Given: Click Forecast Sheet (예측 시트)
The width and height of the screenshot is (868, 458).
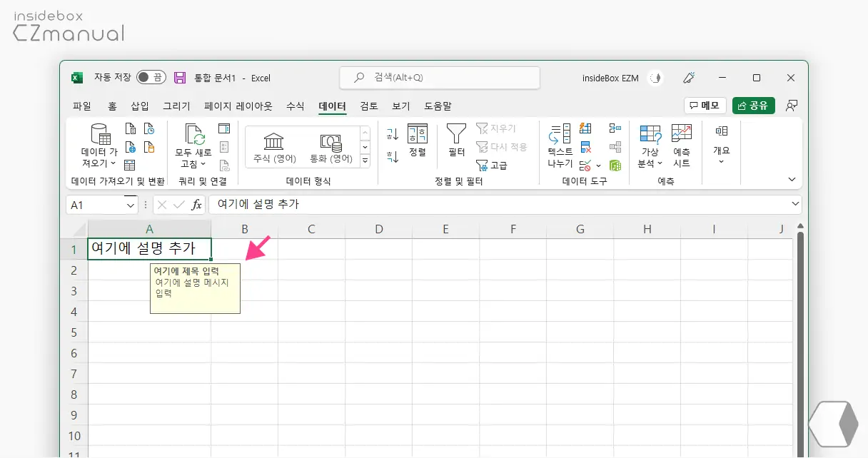Looking at the screenshot, I should (x=682, y=146).
